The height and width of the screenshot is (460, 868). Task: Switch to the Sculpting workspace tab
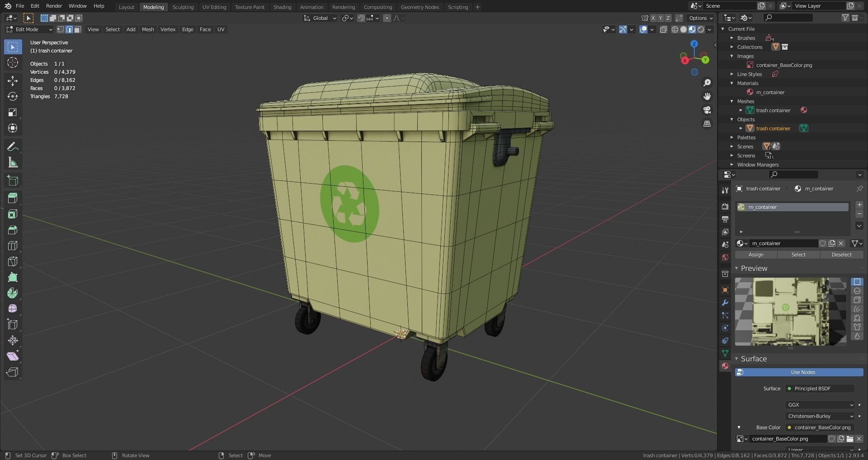click(183, 7)
